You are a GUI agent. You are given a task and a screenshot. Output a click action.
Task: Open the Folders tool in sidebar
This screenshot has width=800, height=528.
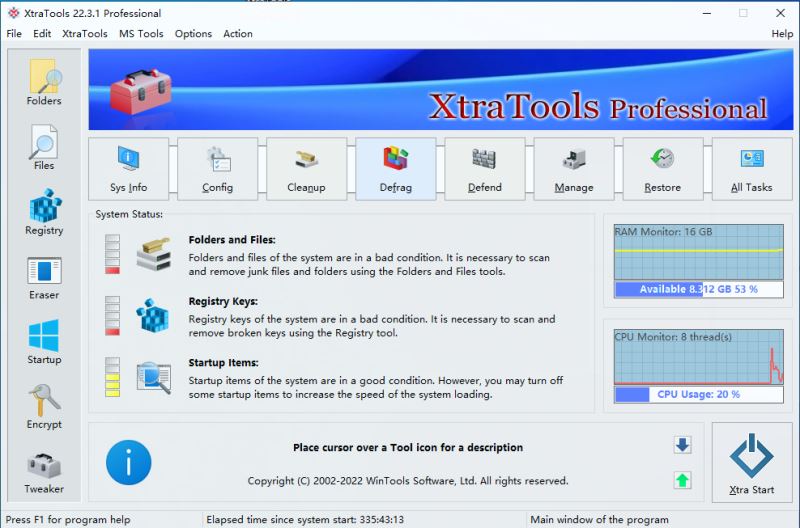(x=44, y=82)
